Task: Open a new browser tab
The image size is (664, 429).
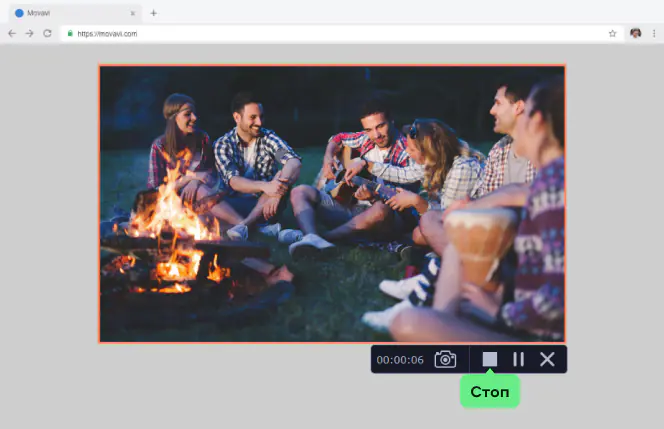Action: point(153,13)
